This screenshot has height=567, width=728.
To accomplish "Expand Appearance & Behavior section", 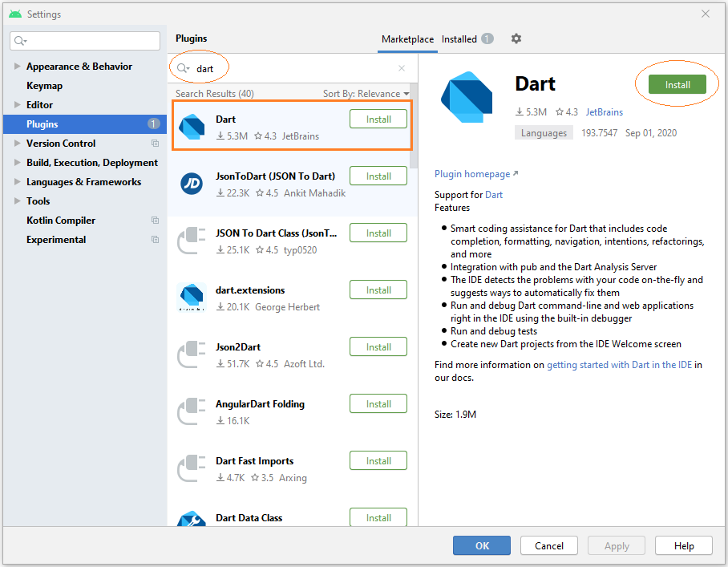I will (17, 67).
